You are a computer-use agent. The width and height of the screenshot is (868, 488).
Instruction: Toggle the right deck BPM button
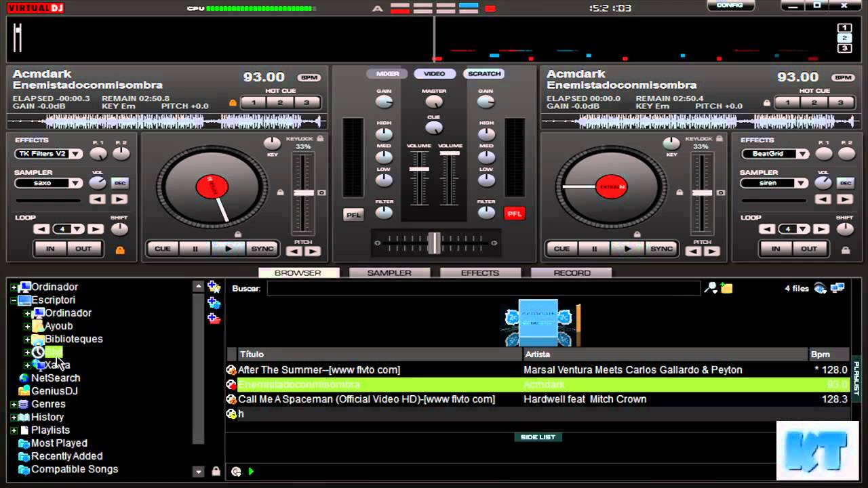[844, 77]
